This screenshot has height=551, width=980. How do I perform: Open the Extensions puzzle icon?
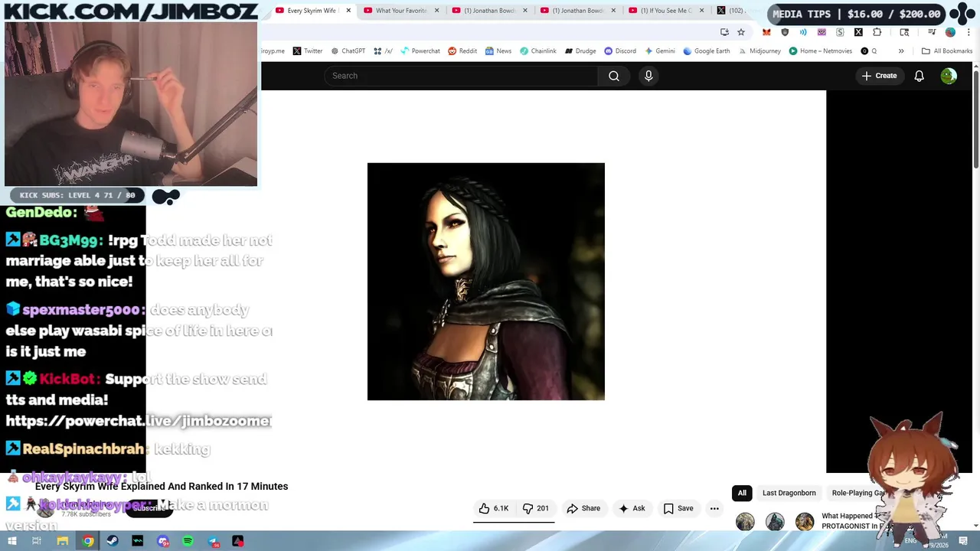pos(877,32)
